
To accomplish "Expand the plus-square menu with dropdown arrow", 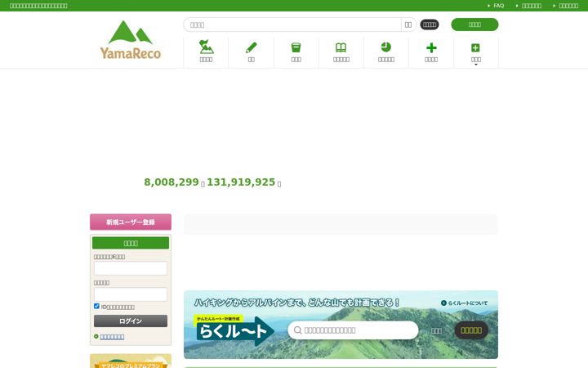I will tap(476, 52).
